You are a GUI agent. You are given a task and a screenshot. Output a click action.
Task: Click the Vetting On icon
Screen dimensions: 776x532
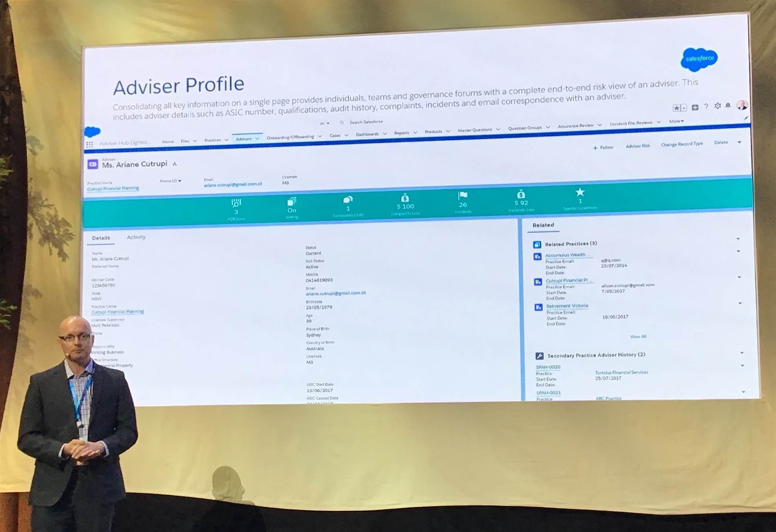point(292,201)
